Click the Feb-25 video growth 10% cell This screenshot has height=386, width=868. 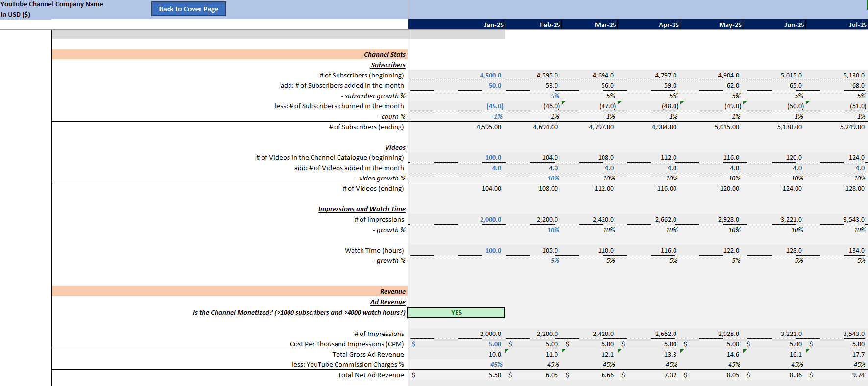coord(533,178)
